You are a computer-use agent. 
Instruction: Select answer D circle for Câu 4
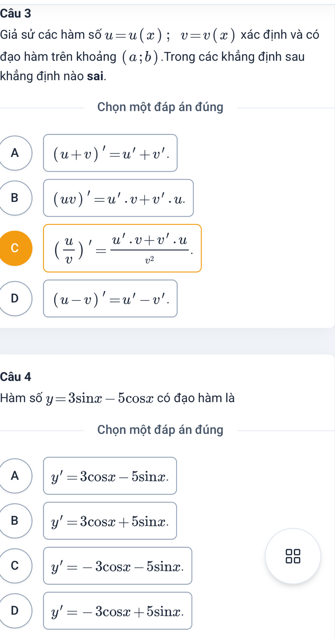[15, 611]
